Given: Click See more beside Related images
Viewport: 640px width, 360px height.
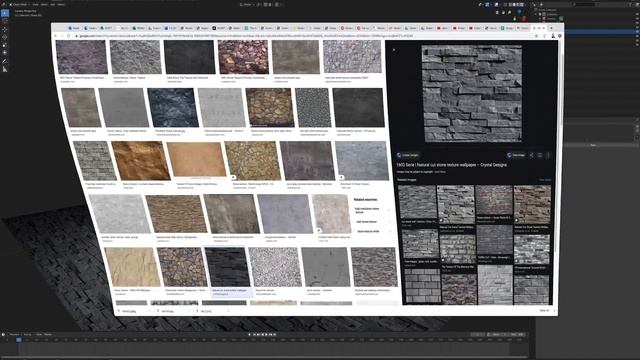Looking at the screenshot, I should [545, 180].
